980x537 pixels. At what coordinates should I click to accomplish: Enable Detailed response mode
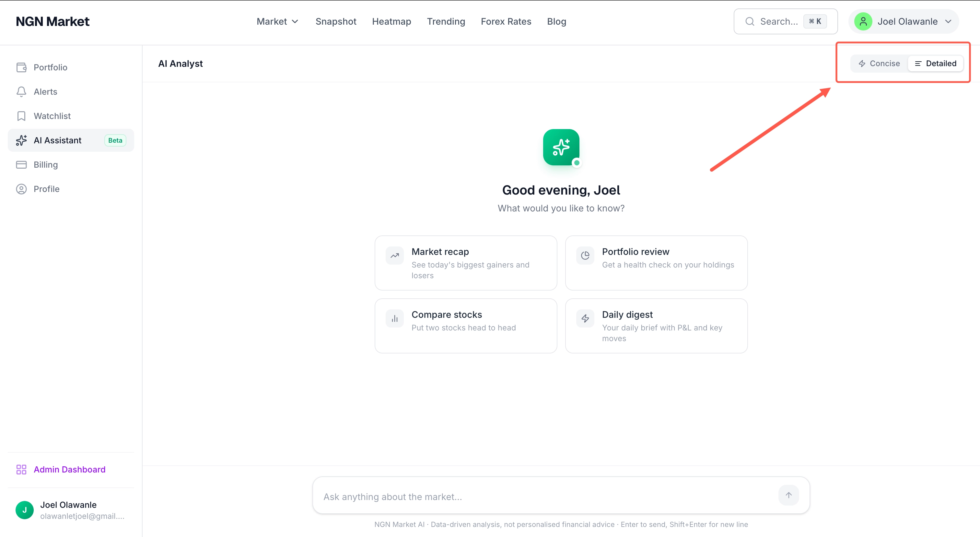point(936,63)
